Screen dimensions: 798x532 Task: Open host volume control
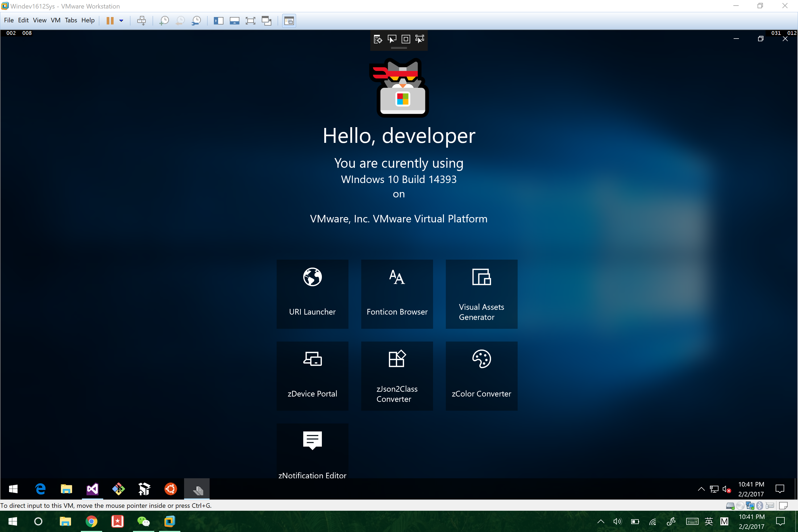(x=617, y=521)
